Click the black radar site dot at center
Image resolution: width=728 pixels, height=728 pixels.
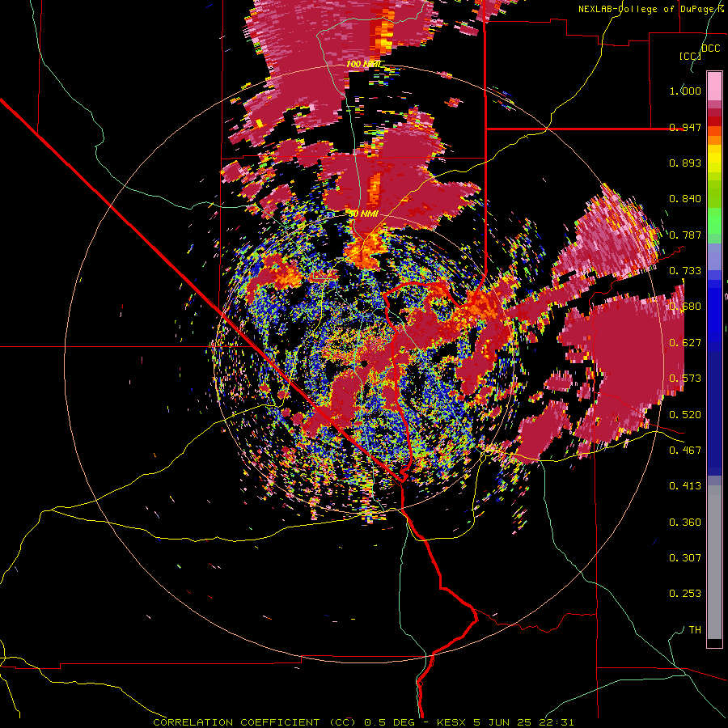(x=365, y=364)
